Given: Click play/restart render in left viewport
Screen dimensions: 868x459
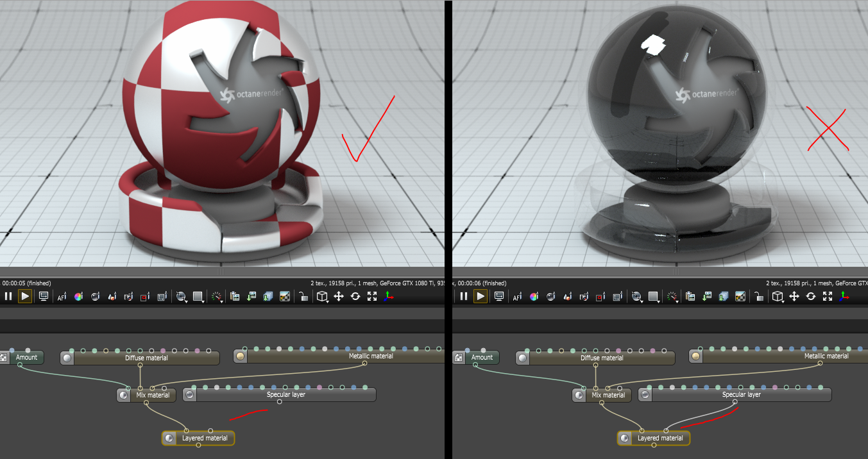Looking at the screenshot, I should click(x=25, y=296).
